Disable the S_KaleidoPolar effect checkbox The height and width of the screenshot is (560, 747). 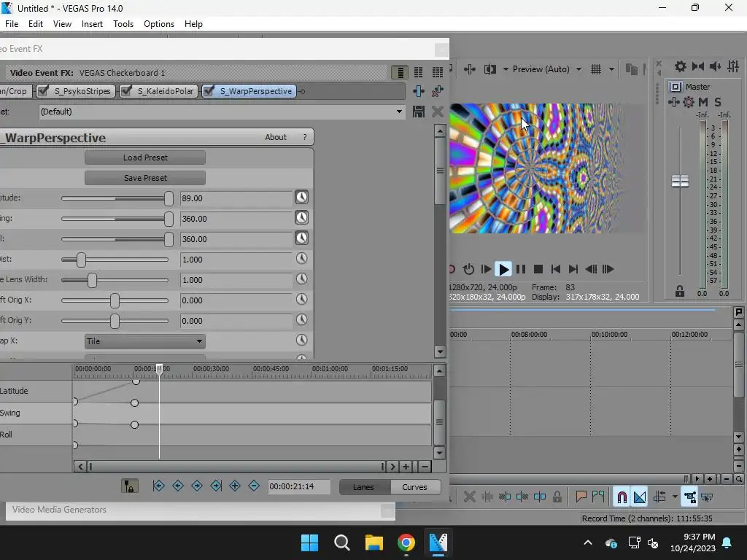[x=127, y=90]
